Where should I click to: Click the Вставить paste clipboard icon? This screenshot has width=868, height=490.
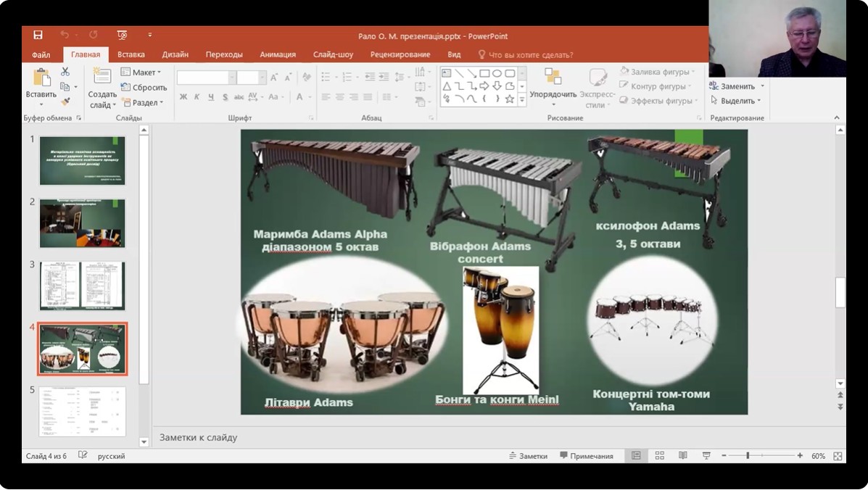point(41,78)
